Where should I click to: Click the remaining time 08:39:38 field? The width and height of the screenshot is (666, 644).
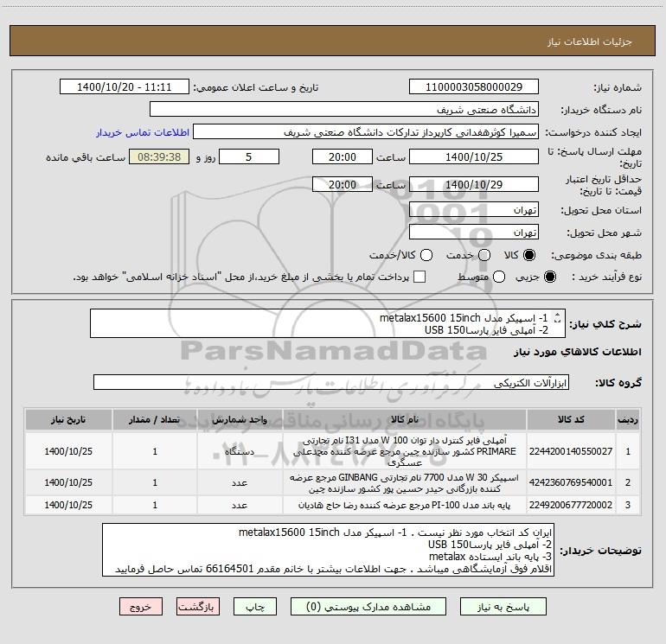click(159, 156)
